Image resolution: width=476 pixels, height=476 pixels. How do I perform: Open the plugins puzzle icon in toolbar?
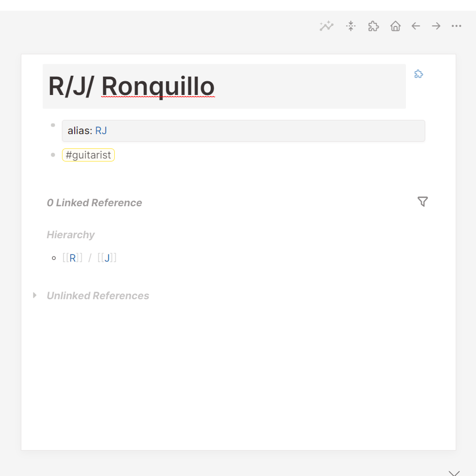pyautogui.click(x=373, y=26)
